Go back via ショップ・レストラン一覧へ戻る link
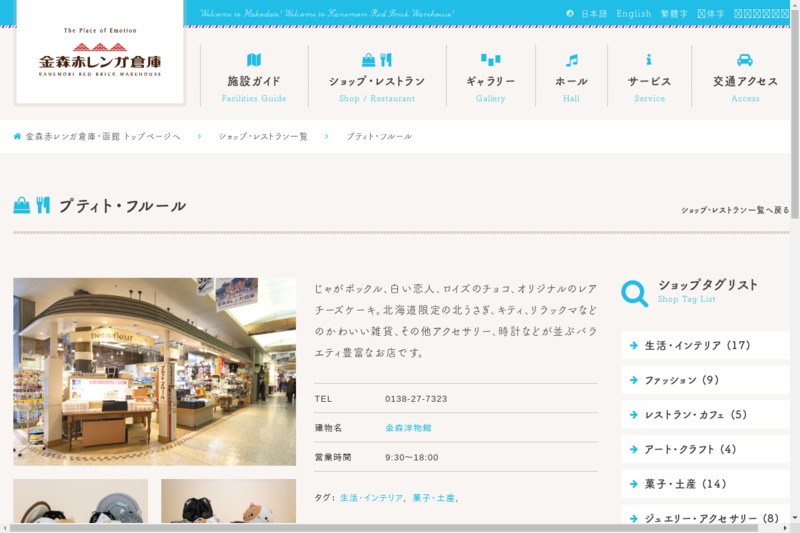The width and height of the screenshot is (800, 533). tap(734, 211)
